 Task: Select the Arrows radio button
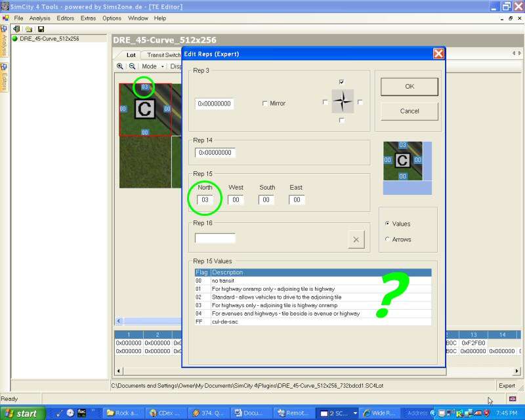pyautogui.click(x=387, y=239)
